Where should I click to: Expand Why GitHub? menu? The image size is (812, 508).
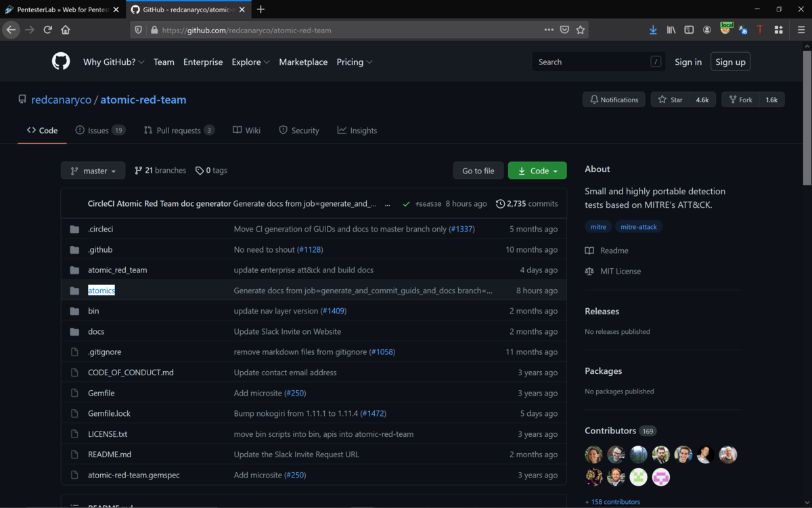114,62
